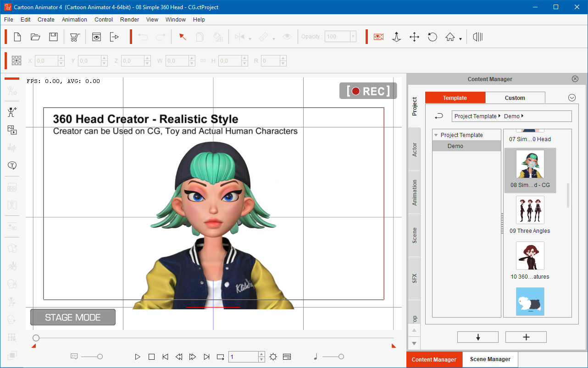The width and height of the screenshot is (588, 368).
Task: Click the plus add button in Content Manager
Action: click(x=526, y=337)
